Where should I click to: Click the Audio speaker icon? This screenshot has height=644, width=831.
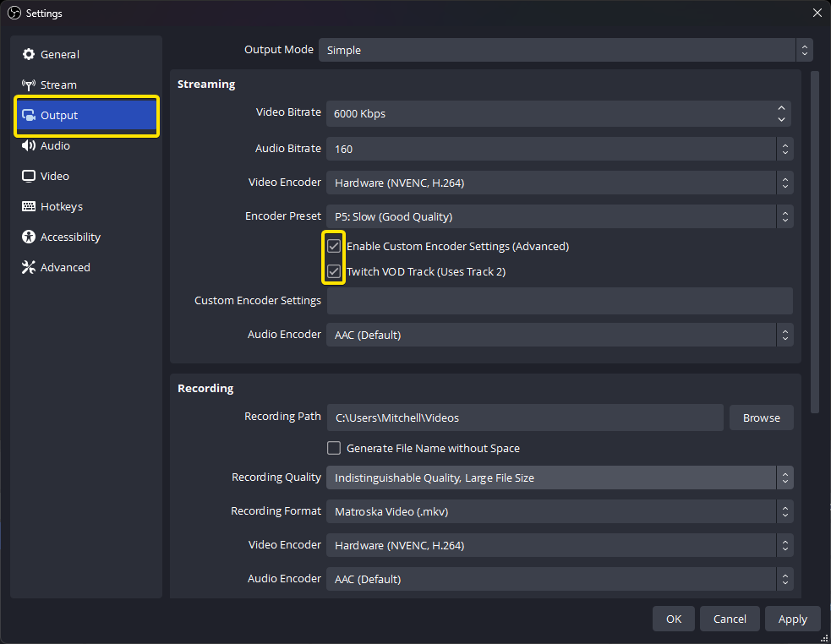(x=29, y=145)
